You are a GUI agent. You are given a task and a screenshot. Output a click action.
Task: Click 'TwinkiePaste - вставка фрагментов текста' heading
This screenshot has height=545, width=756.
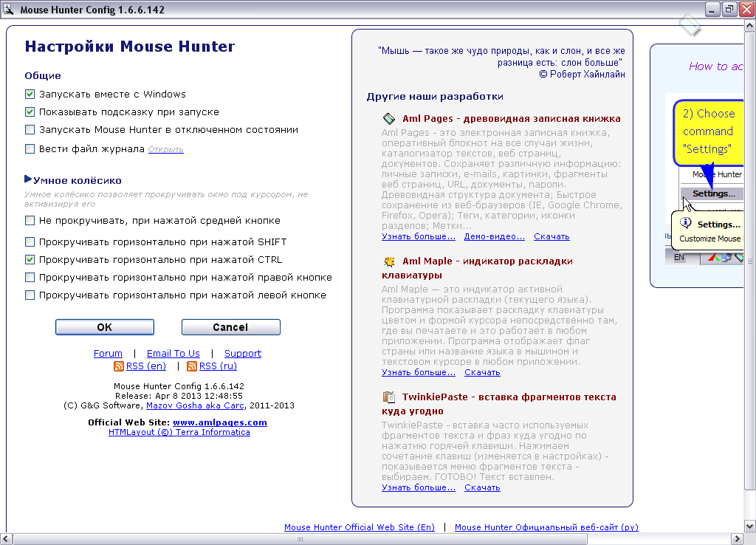pyautogui.click(x=499, y=404)
